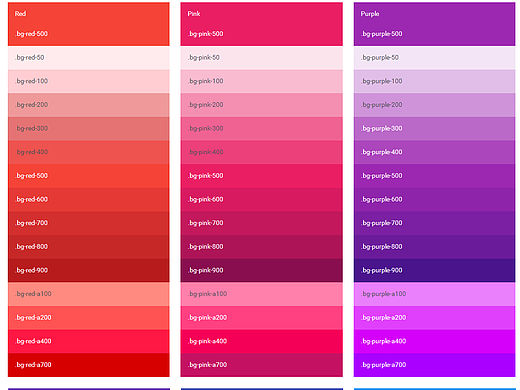Choose the .bg-red-400 swatch
The height and width of the screenshot is (390, 520).
tap(89, 152)
